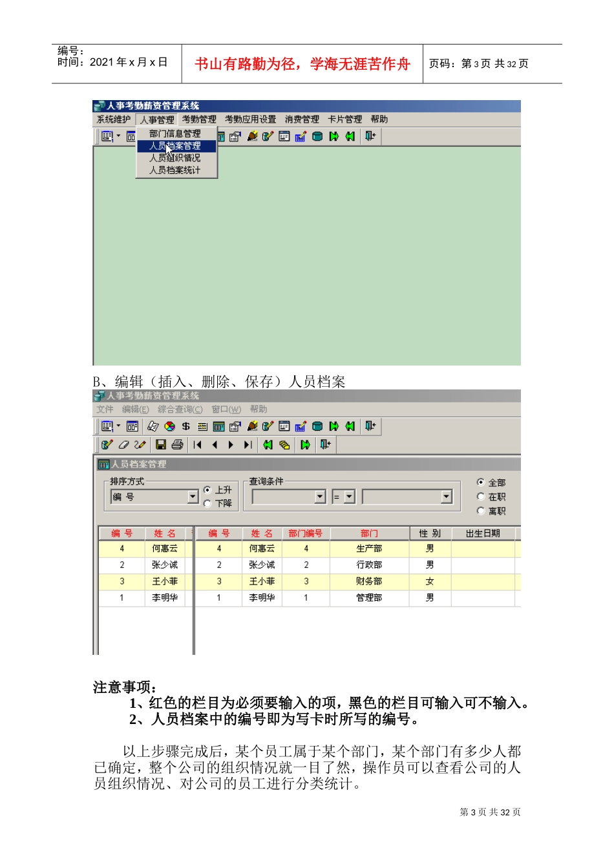Click exit door icon in window with open 人事管理 menu
The image size is (614, 868).
(370, 136)
